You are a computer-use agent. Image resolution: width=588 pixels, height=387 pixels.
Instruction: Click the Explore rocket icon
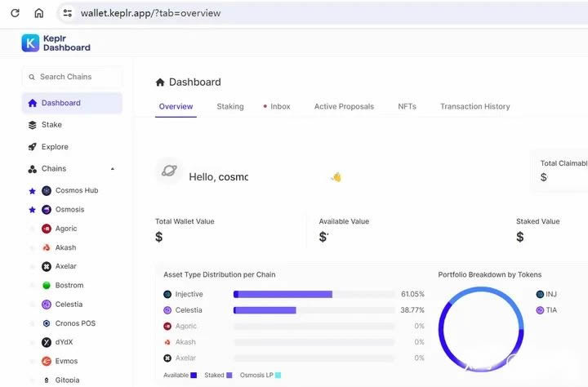(x=32, y=147)
